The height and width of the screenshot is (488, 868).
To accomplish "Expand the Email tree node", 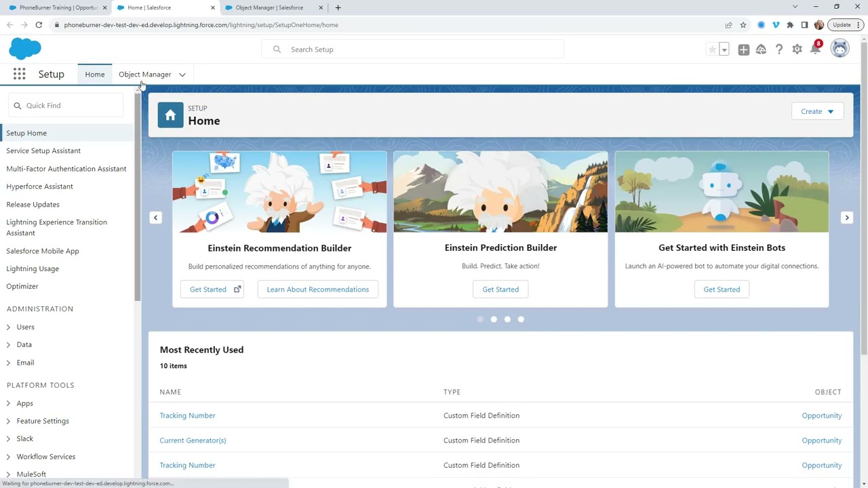I will click(x=8, y=363).
